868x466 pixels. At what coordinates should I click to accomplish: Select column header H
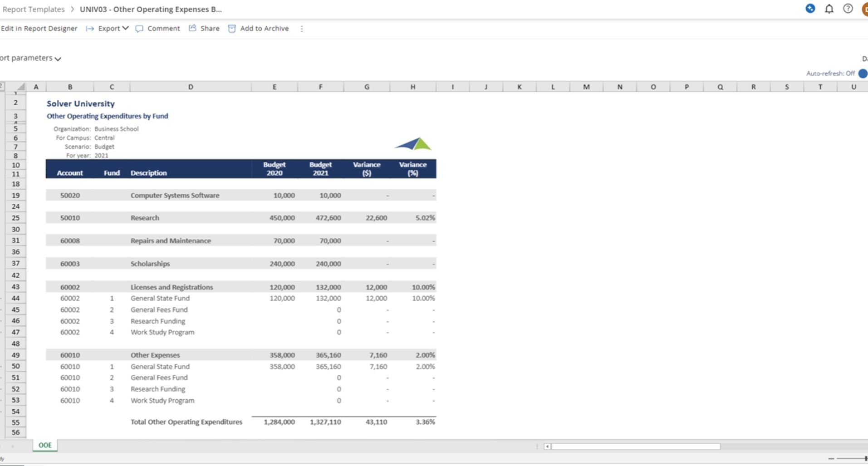click(413, 87)
